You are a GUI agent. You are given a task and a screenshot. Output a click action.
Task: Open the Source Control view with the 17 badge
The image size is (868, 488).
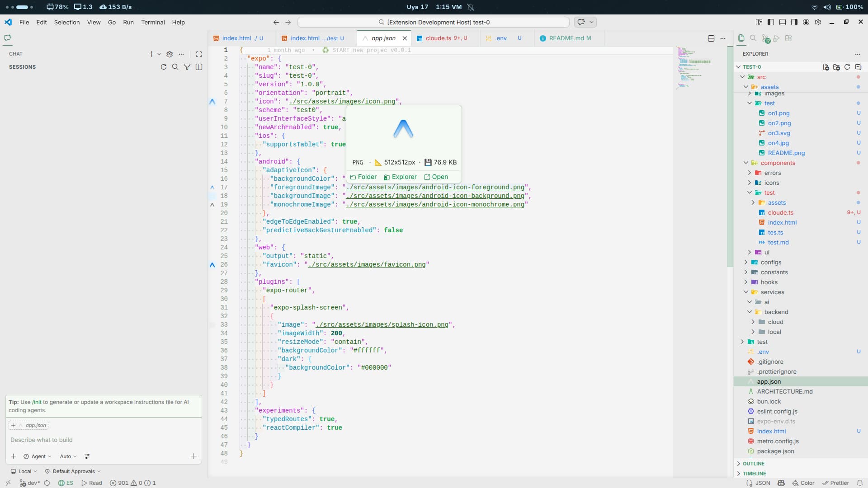[765, 38]
